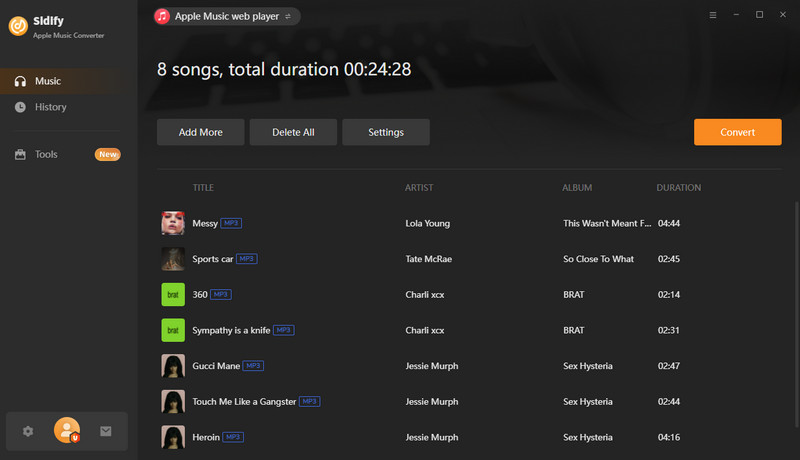This screenshot has width=800, height=460.
Task: Click Touch Me Like a Gangster thumbnail
Action: [173, 402]
